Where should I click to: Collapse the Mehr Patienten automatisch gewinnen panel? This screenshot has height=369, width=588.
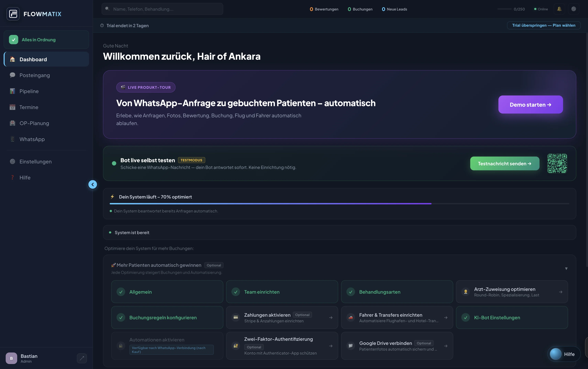click(566, 269)
